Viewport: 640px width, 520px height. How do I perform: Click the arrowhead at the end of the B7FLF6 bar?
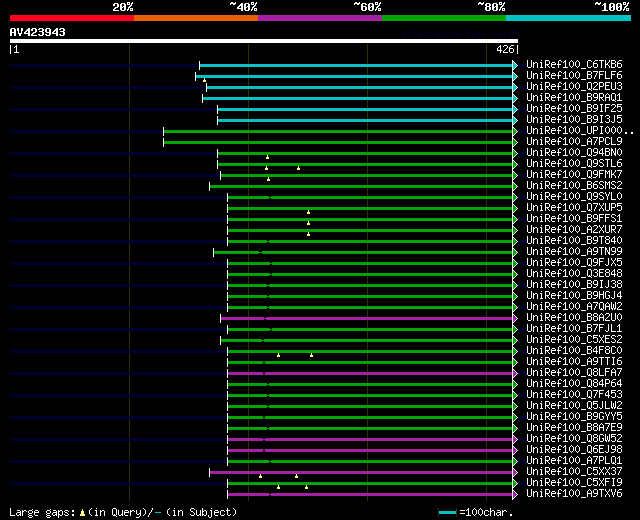[515, 76]
